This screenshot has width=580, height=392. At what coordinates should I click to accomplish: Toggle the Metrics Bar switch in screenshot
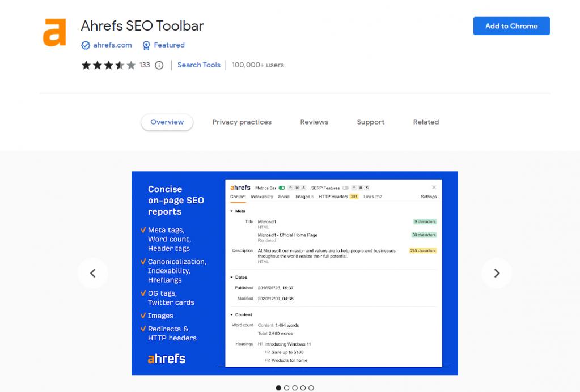click(282, 188)
